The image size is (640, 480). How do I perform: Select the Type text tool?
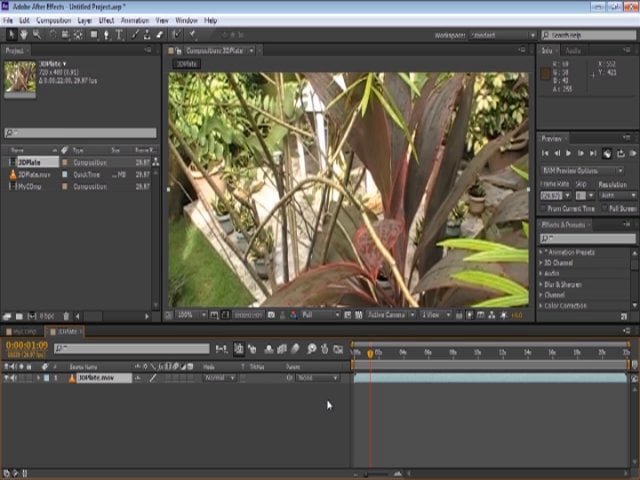coord(119,35)
